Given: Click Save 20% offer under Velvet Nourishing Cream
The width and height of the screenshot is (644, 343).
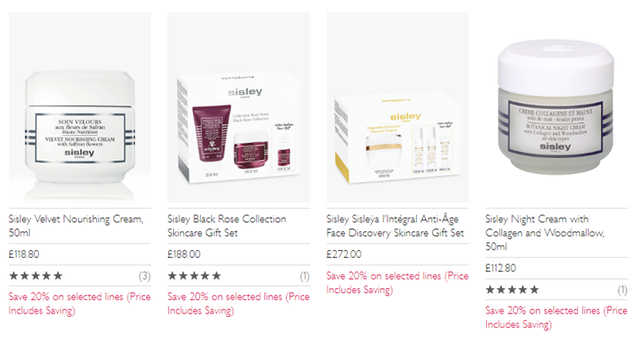Looking at the screenshot, I should pyautogui.click(x=79, y=303).
